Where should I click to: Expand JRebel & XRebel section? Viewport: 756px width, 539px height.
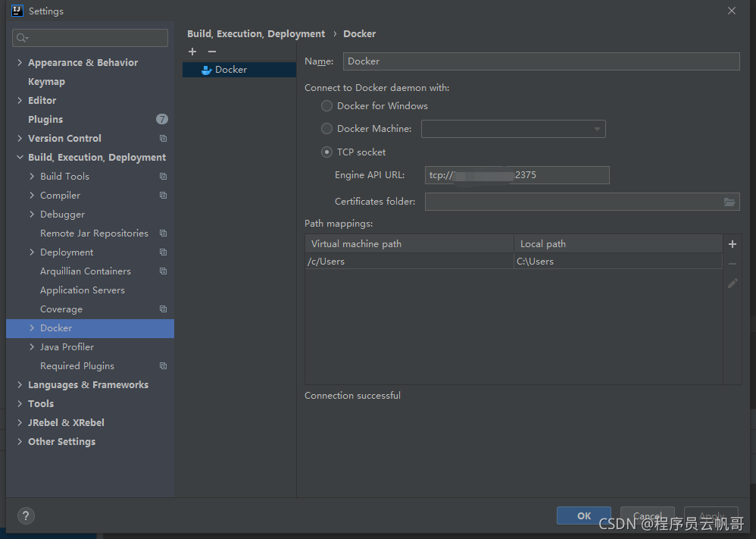20,423
